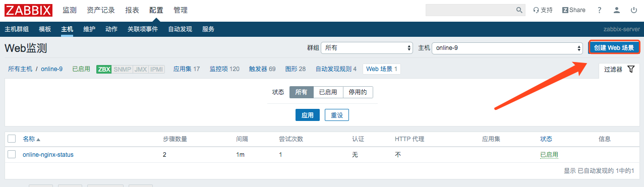Viewport: 644px width, 187px height.
Task: Open 应用集 17 link
Action: (187, 69)
